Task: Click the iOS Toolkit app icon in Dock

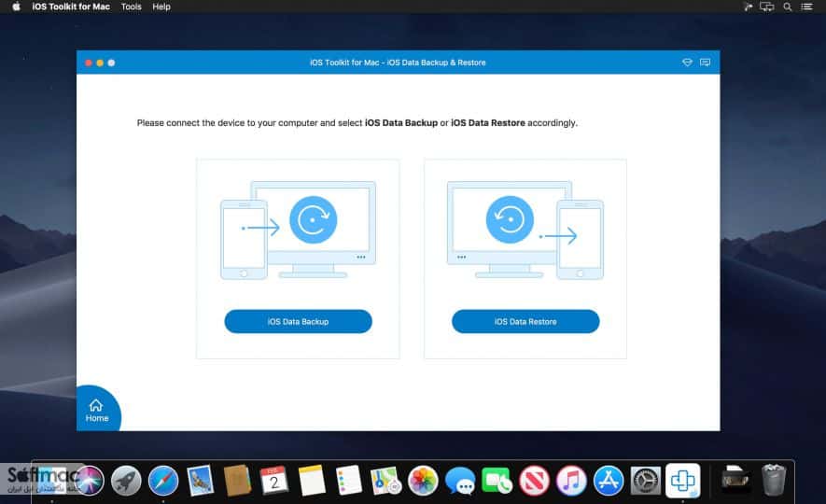Action: click(x=682, y=481)
